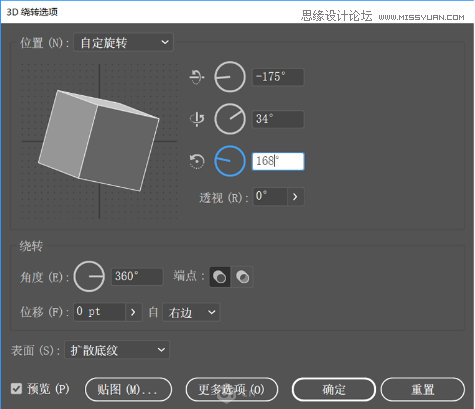The width and height of the screenshot is (475, 409).
Task: Click the X-axis angle dial showing -175°
Action: [230, 77]
